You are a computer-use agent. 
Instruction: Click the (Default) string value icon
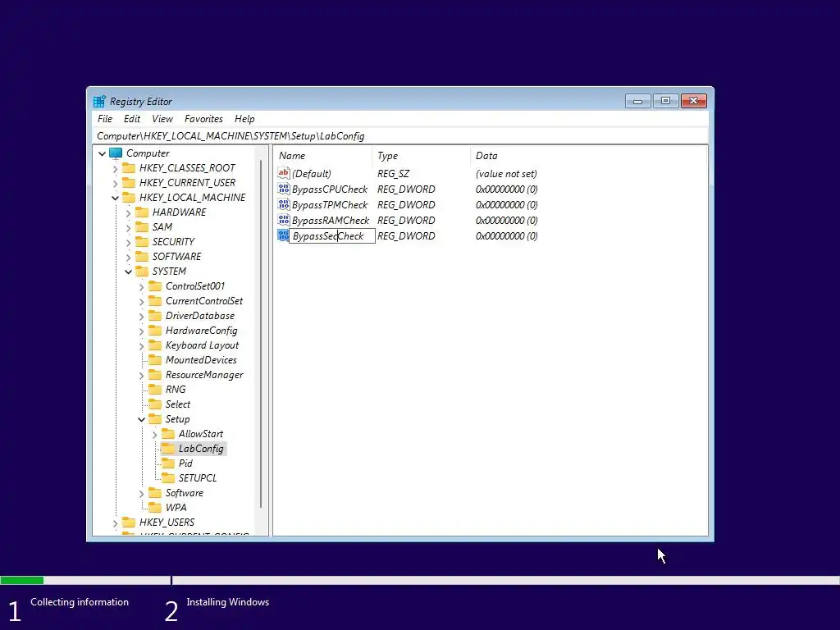click(x=283, y=173)
